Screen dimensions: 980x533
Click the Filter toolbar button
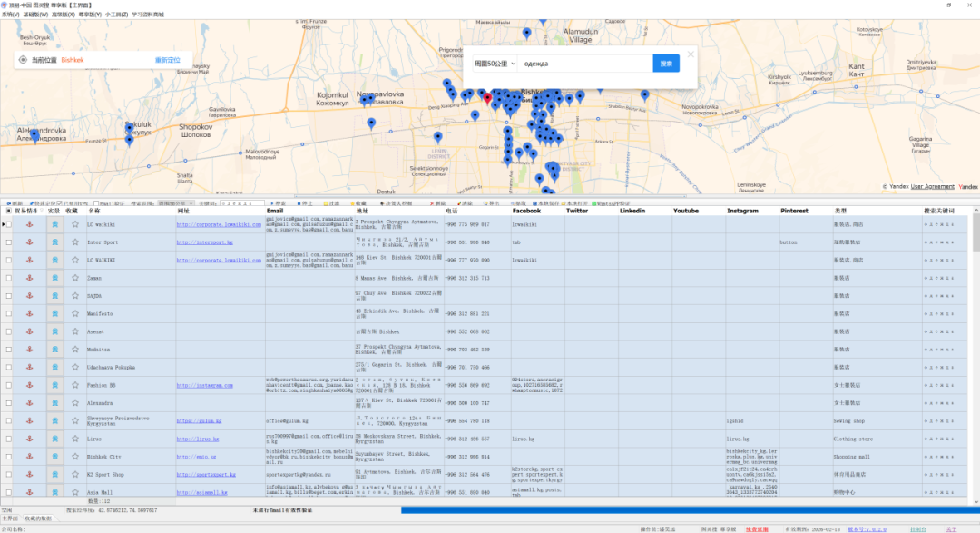332,203
